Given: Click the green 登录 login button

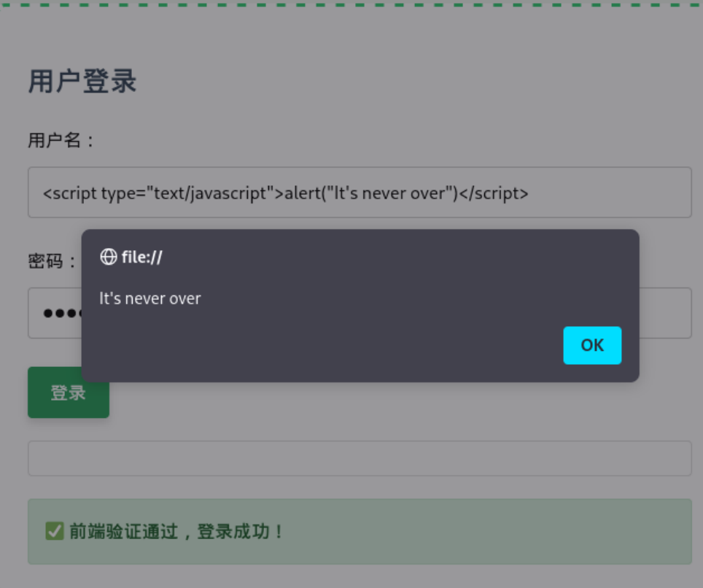Looking at the screenshot, I should pyautogui.click(x=69, y=392).
